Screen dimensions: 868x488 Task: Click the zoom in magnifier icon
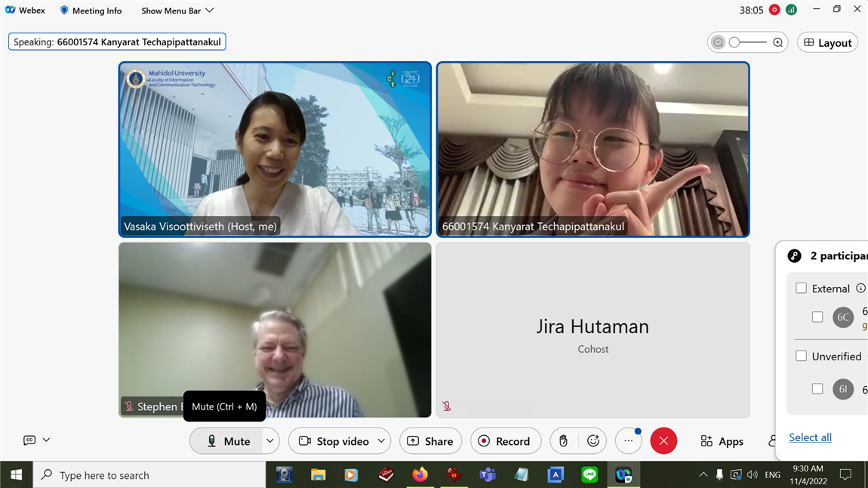pyautogui.click(x=778, y=42)
